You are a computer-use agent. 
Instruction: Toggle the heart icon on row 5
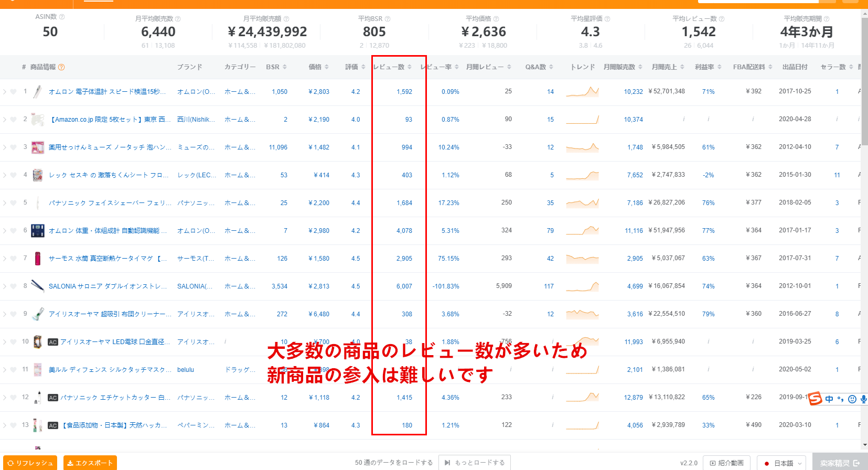(14, 203)
